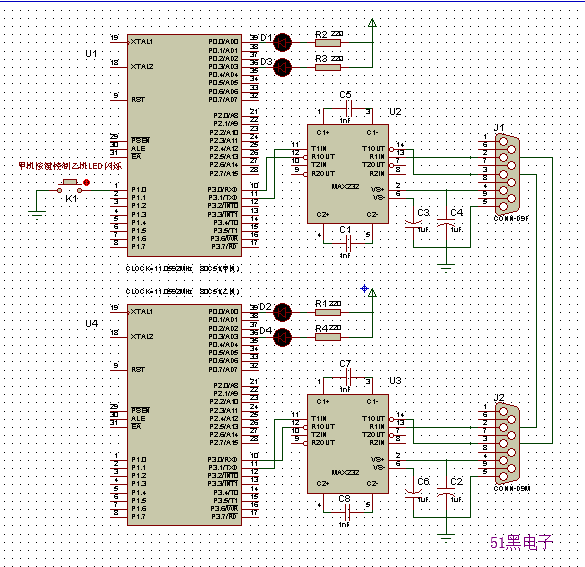Click the red Chinese annotation text
The height and width of the screenshot is (567, 585).
point(70,166)
